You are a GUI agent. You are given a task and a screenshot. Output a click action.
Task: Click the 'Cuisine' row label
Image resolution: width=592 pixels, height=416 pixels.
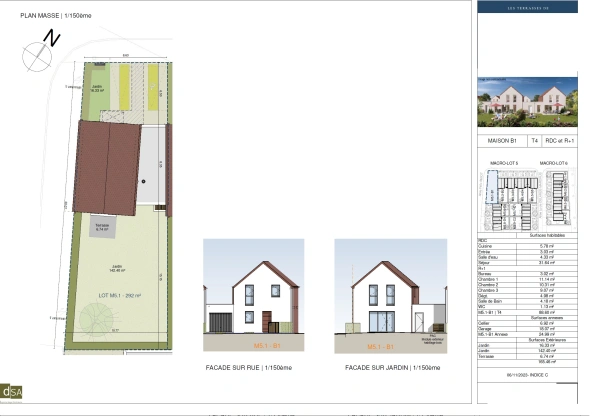click(485, 246)
